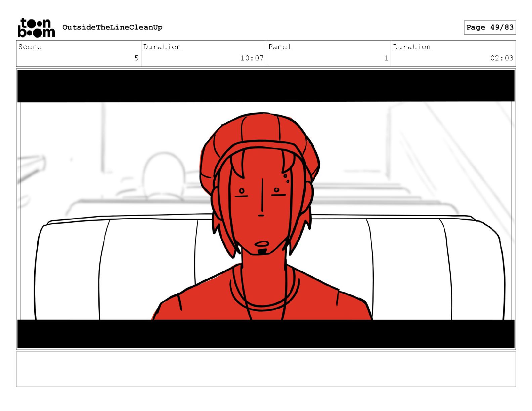Viewport: 532px width, 411px height.
Task: Click the scene number 5
Action: [136, 58]
